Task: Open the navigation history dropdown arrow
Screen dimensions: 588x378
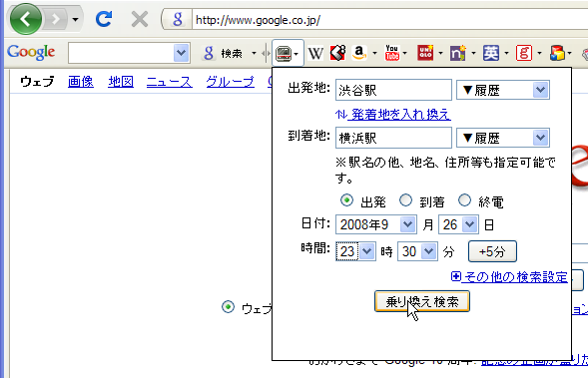Action: pos(76,19)
